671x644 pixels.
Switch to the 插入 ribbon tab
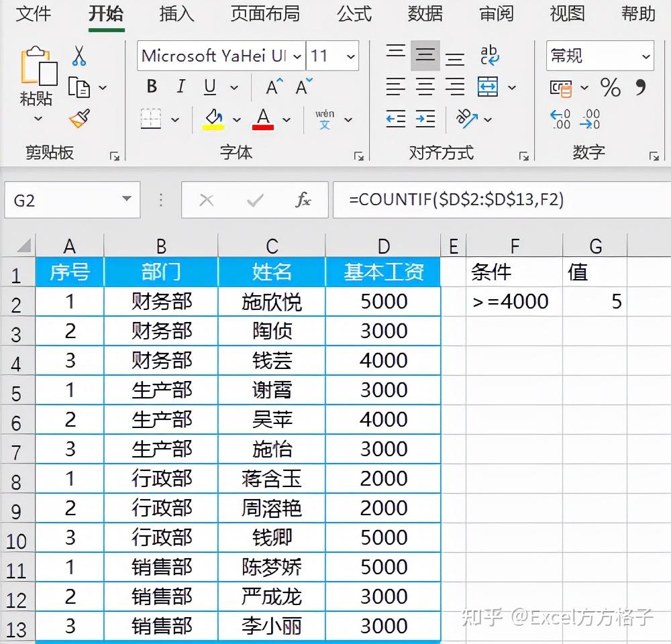(176, 15)
